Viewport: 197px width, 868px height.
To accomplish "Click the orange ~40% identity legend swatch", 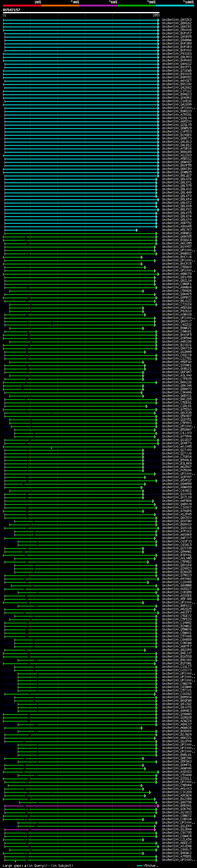I will (x=60, y=6).
